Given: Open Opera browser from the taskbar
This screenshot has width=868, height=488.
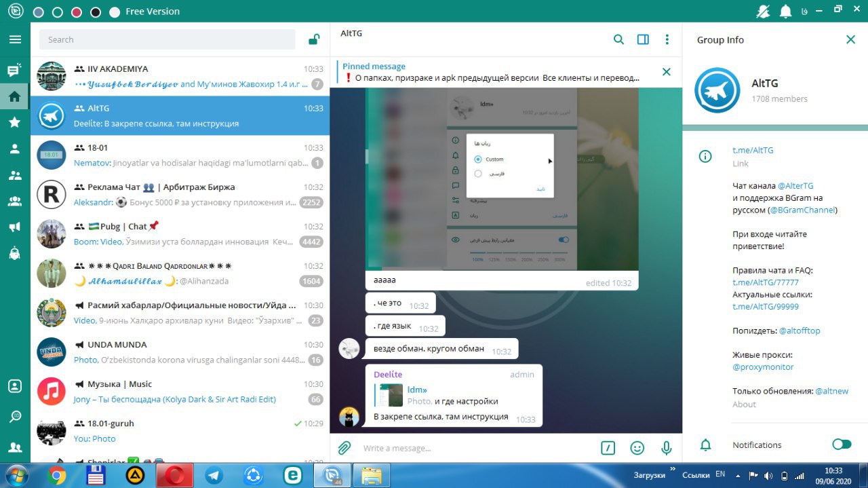Looking at the screenshot, I should 175,476.
